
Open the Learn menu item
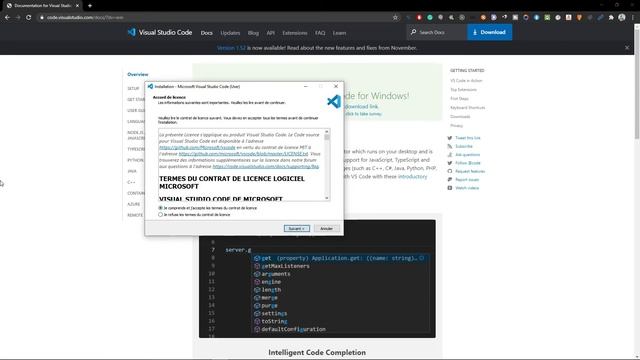tap(339, 33)
